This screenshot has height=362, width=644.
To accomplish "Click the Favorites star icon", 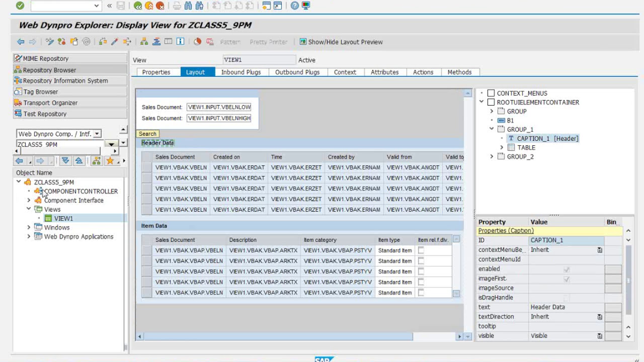I will tap(109, 161).
